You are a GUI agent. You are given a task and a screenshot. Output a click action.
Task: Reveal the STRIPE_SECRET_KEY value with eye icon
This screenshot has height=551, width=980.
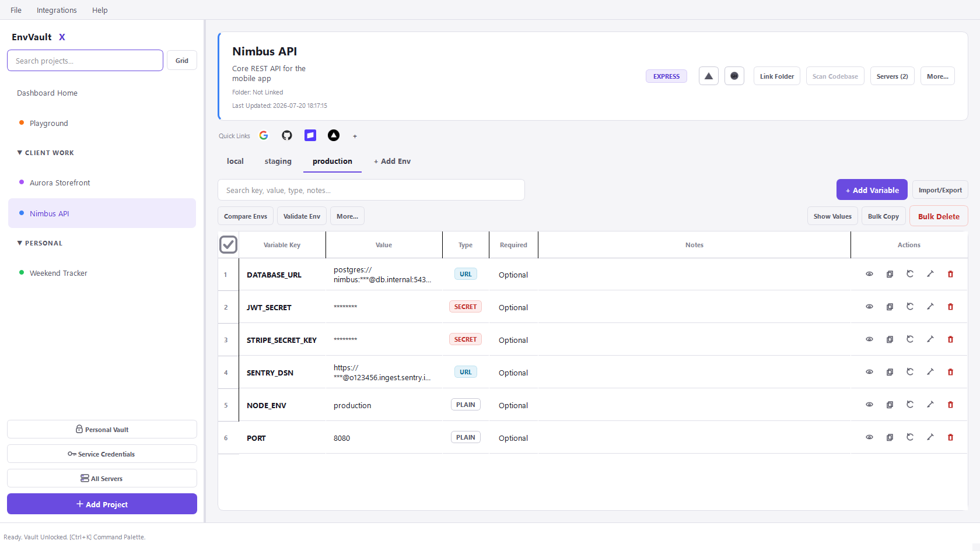[869, 339]
